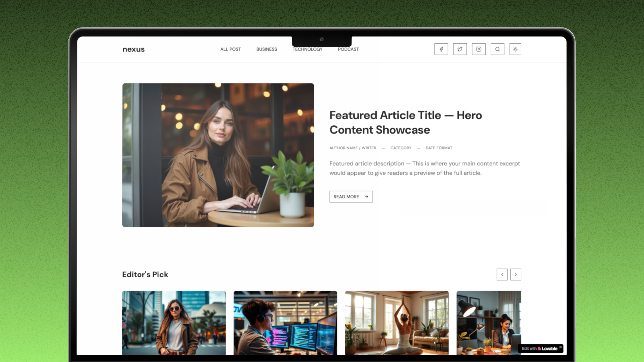Open the PODCAST nav item
This screenshot has height=362, width=644.
coord(348,49)
